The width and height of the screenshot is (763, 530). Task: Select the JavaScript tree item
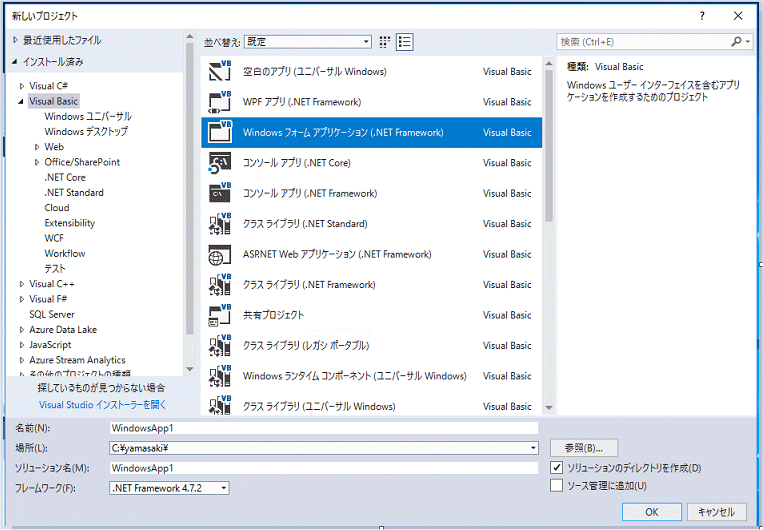tap(50, 345)
